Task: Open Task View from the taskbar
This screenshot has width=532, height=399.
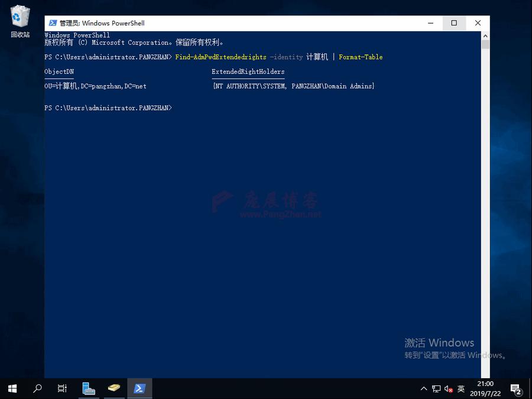Action: point(61,388)
